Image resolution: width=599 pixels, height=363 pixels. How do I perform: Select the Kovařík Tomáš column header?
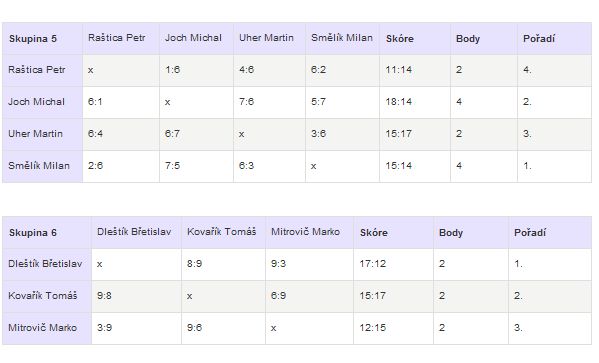[x=223, y=233]
